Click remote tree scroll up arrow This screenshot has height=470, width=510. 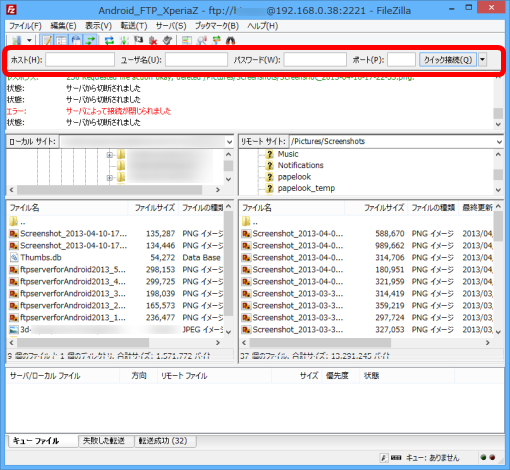pyautogui.click(x=498, y=154)
